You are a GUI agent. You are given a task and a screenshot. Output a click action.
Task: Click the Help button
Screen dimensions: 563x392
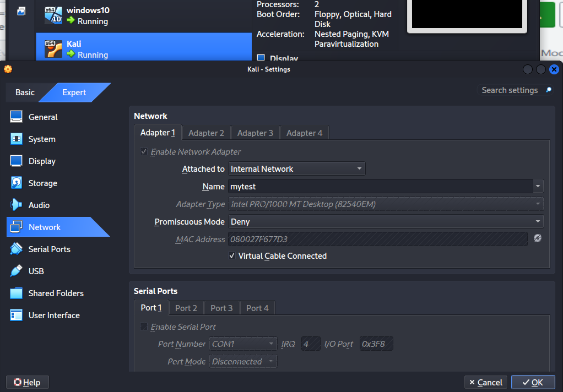[28, 382]
